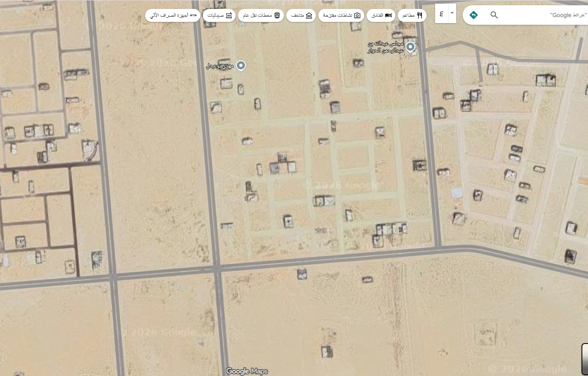This screenshot has height=376, width=588.
Task: Choose the suggested activities chip with camera icon
Action: [341, 15]
